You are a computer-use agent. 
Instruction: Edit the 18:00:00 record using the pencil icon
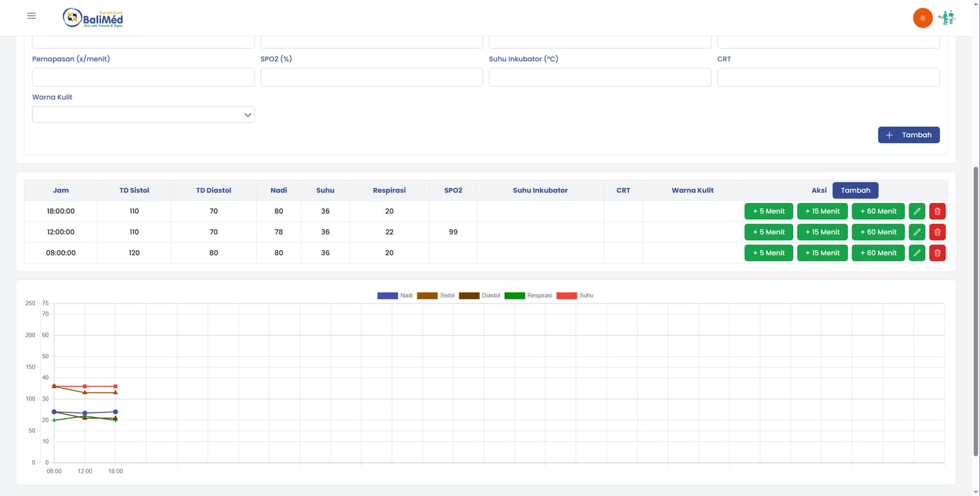pyautogui.click(x=917, y=211)
